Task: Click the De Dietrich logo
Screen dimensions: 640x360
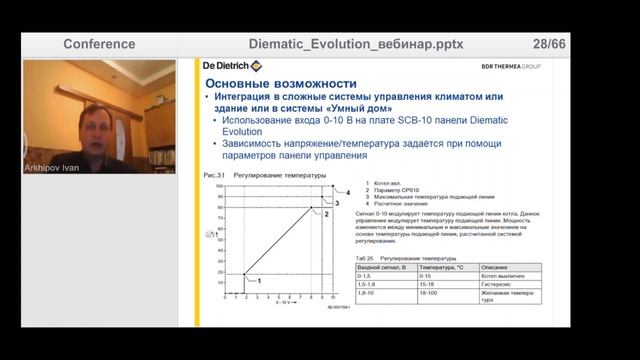Action: click(x=232, y=66)
